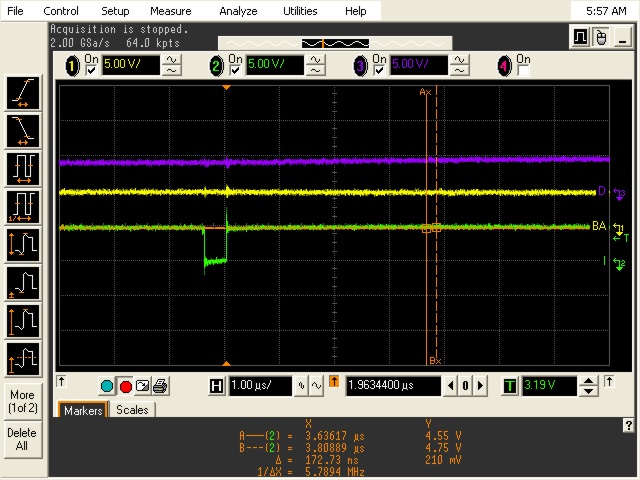Click More (1 of 2) button

(x=23, y=401)
